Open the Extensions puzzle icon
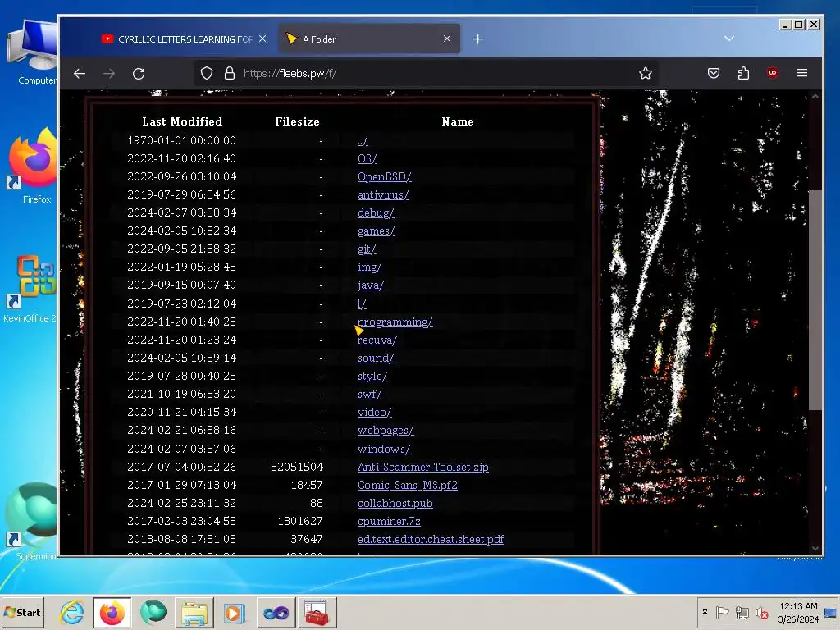The image size is (840, 630). (743, 73)
